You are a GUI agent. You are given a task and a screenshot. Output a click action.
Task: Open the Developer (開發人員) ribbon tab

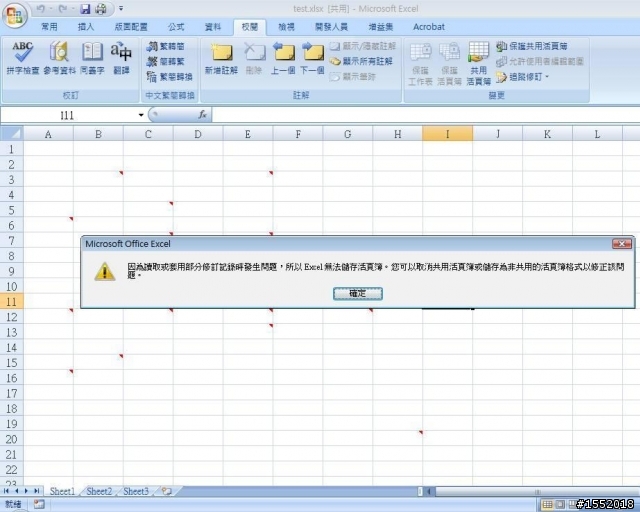331,27
